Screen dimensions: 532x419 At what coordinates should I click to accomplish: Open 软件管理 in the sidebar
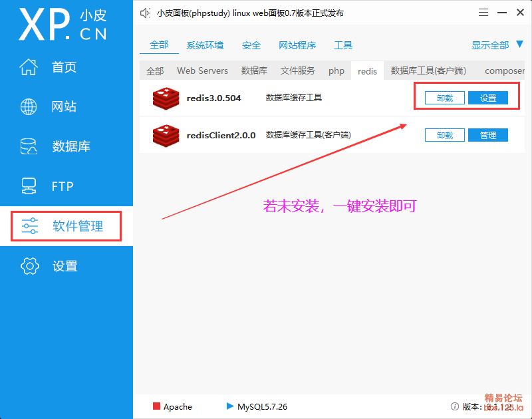coord(78,226)
